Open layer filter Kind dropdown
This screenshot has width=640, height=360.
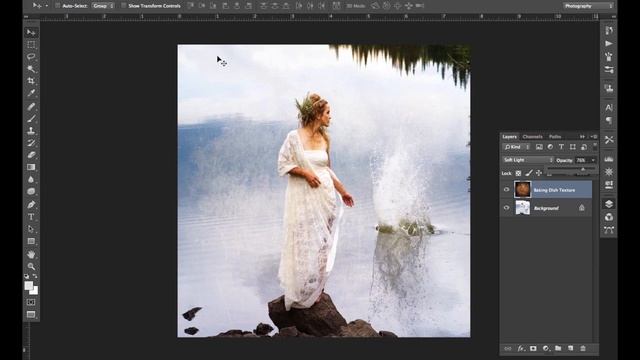[x=516, y=147]
